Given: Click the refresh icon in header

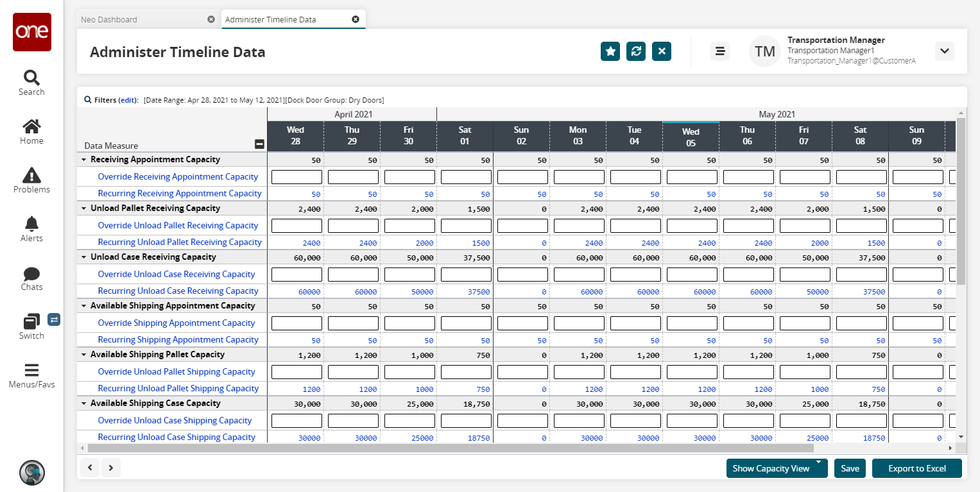Looking at the screenshot, I should [636, 51].
